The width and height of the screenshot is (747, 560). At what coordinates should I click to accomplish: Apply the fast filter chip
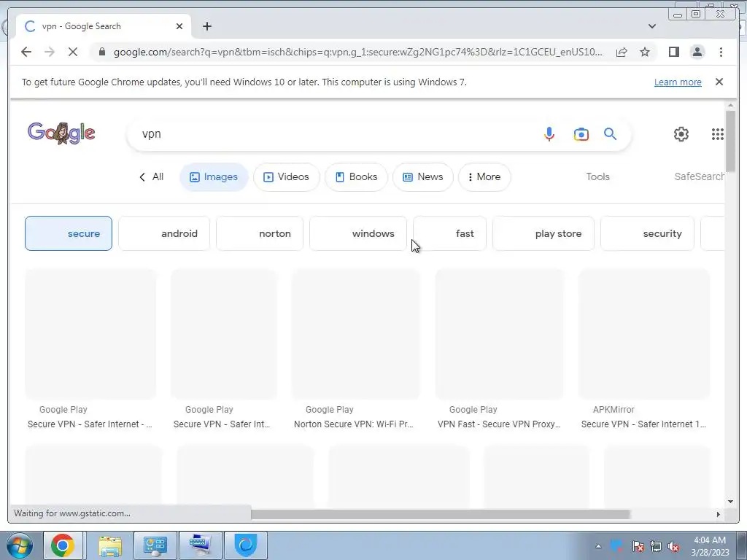point(449,233)
